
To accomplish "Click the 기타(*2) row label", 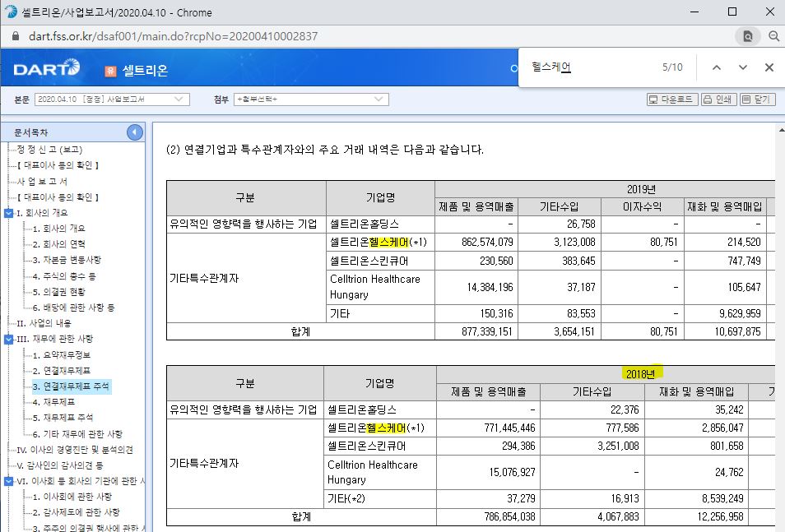I will pyautogui.click(x=346, y=498).
